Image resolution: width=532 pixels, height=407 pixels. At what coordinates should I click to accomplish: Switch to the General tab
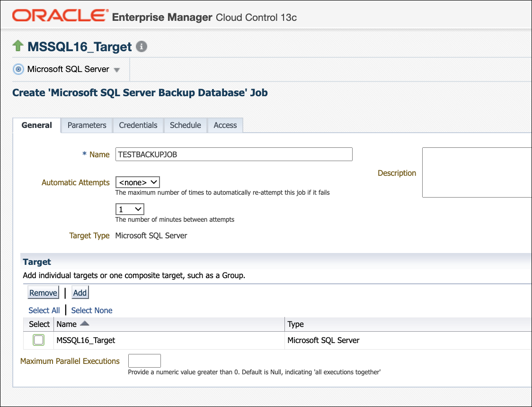pos(36,125)
